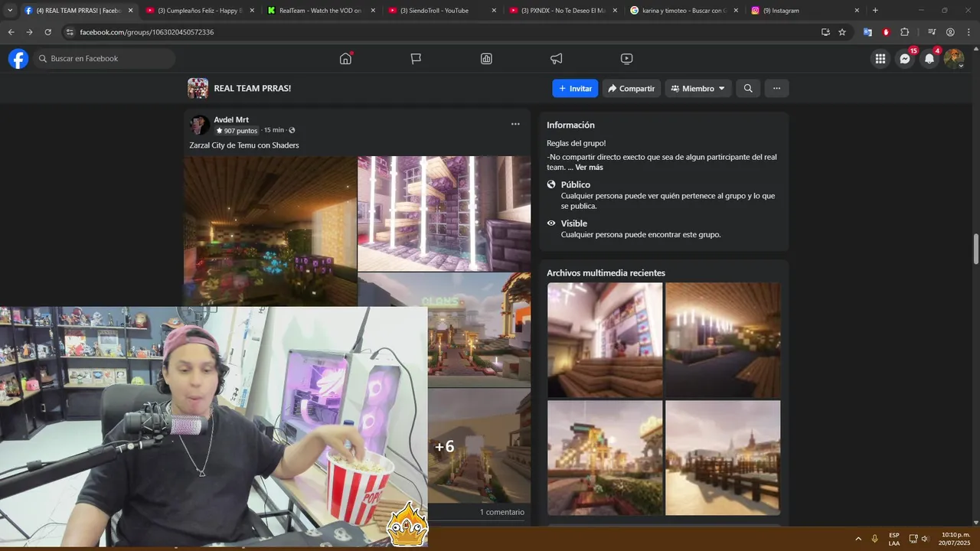Open the first recent media thumbnail
Image resolution: width=980 pixels, height=551 pixels.
[605, 340]
